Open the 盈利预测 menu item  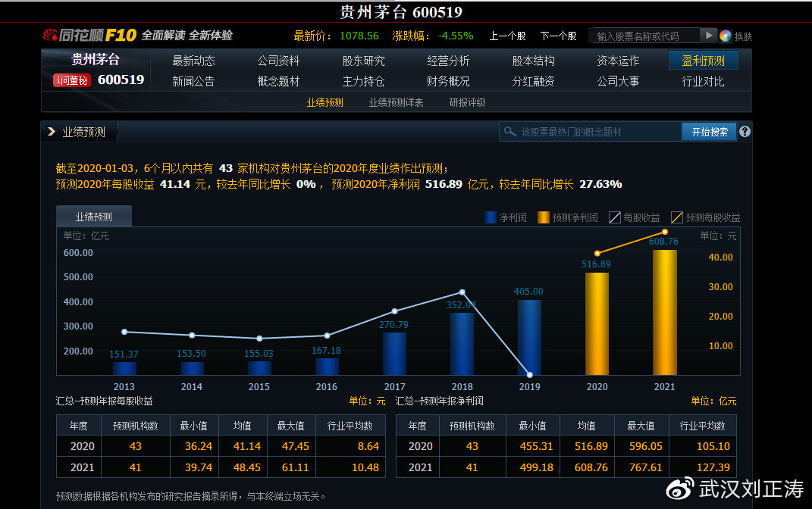point(702,61)
